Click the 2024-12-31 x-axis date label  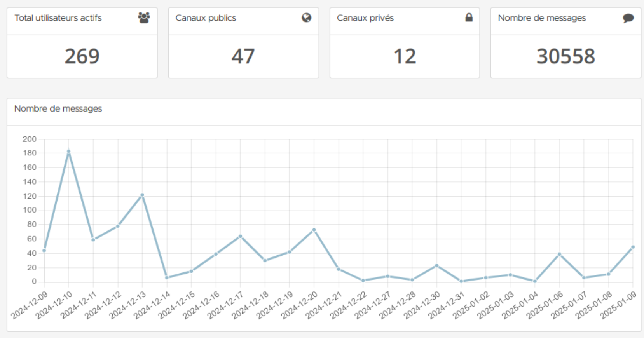click(447, 305)
